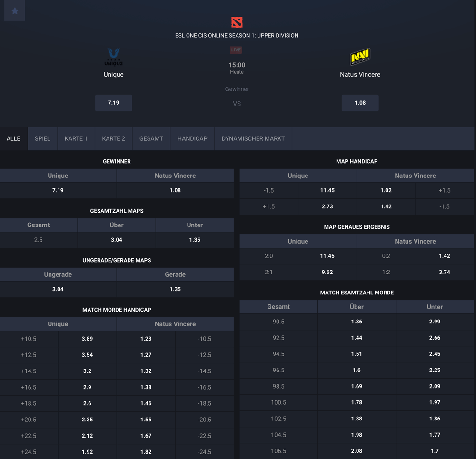Open the KARTE 1 tab
The image size is (476, 459).
pos(76,138)
